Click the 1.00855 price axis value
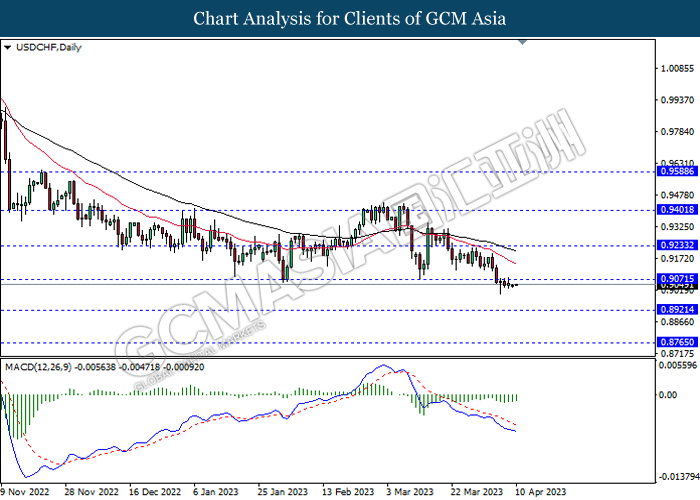 click(x=678, y=69)
